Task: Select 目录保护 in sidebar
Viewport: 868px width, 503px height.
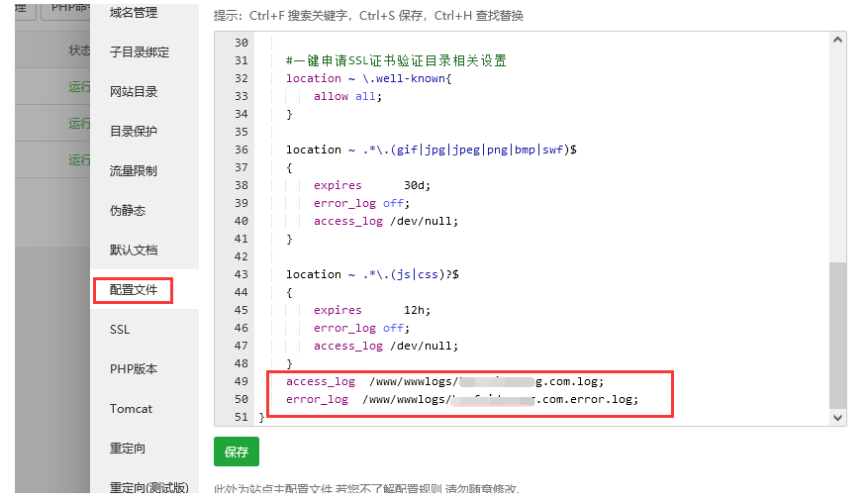Action: pos(134,132)
